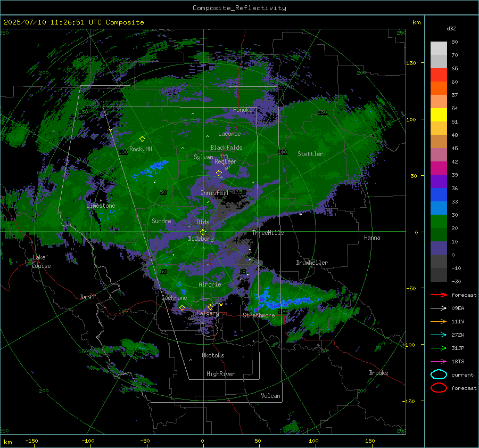The image size is (479, 448).
Task: Click the -150 tick on bottom axis
Action: [x=31, y=441]
